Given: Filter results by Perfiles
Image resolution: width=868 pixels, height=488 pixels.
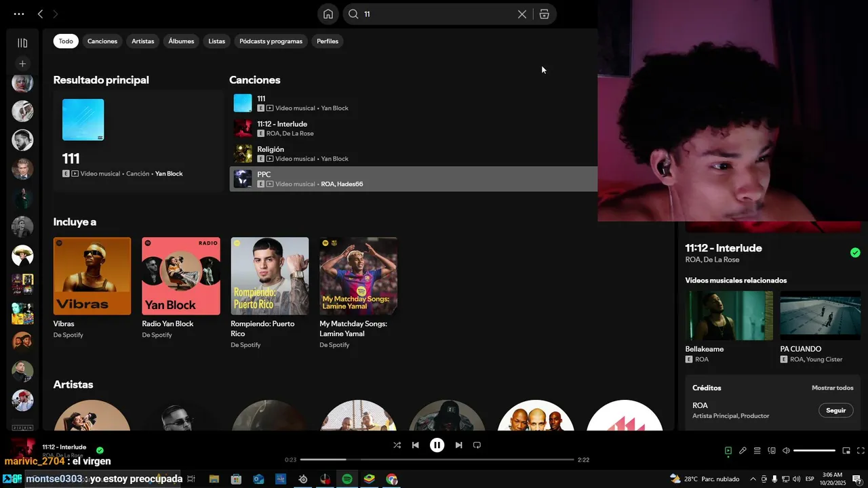Looking at the screenshot, I should (328, 41).
